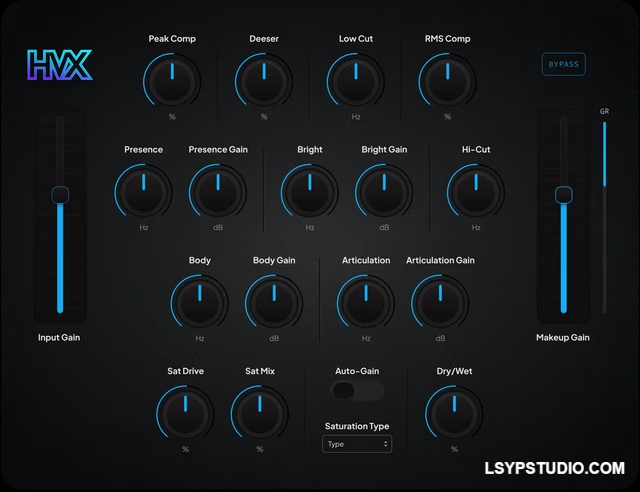Click the Sat Drive knob

(185, 414)
